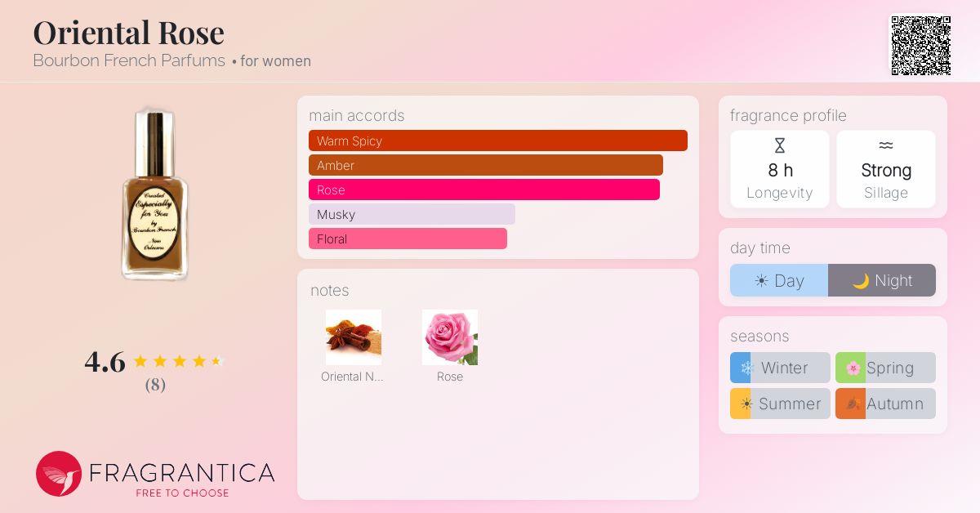Click the Warm Spicy accord bar

click(498, 141)
